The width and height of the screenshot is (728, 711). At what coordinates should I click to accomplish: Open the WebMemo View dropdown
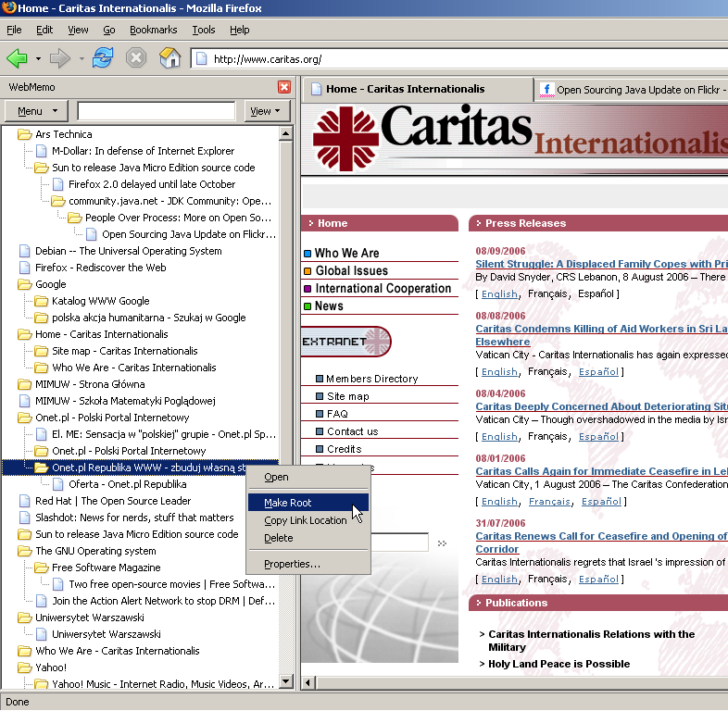pos(267,111)
